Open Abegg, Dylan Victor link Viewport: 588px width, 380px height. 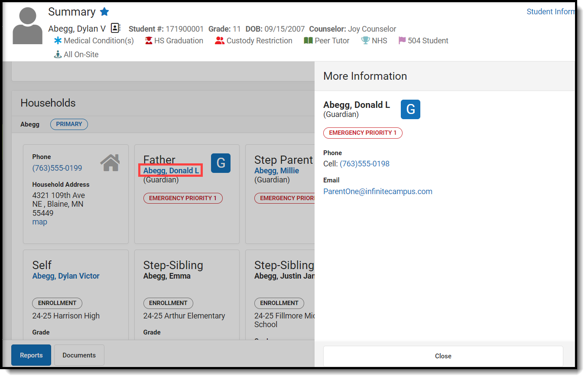tap(66, 276)
